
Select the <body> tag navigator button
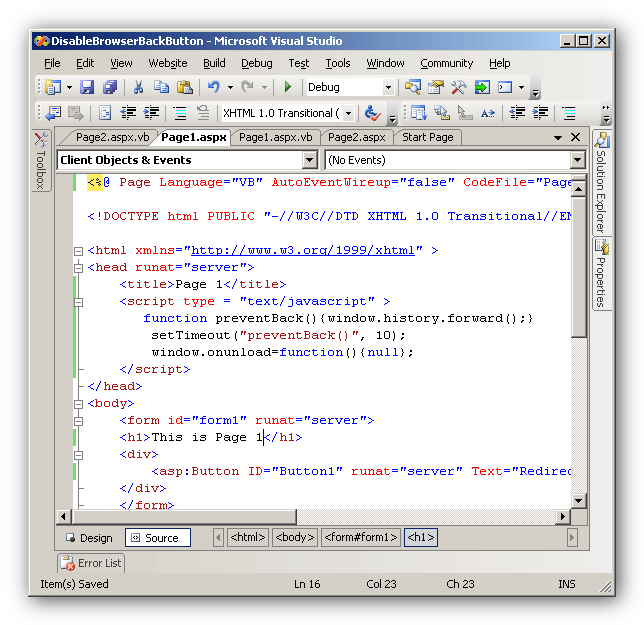pyautogui.click(x=294, y=538)
